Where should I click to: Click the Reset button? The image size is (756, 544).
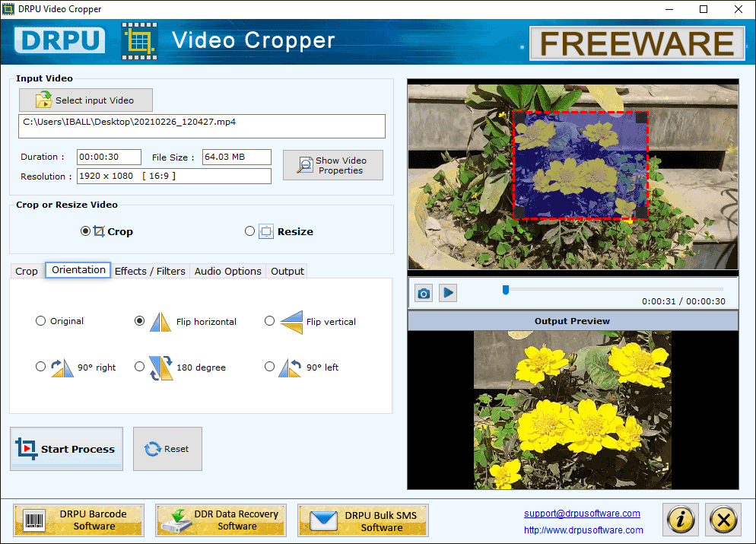pyautogui.click(x=168, y=449)
